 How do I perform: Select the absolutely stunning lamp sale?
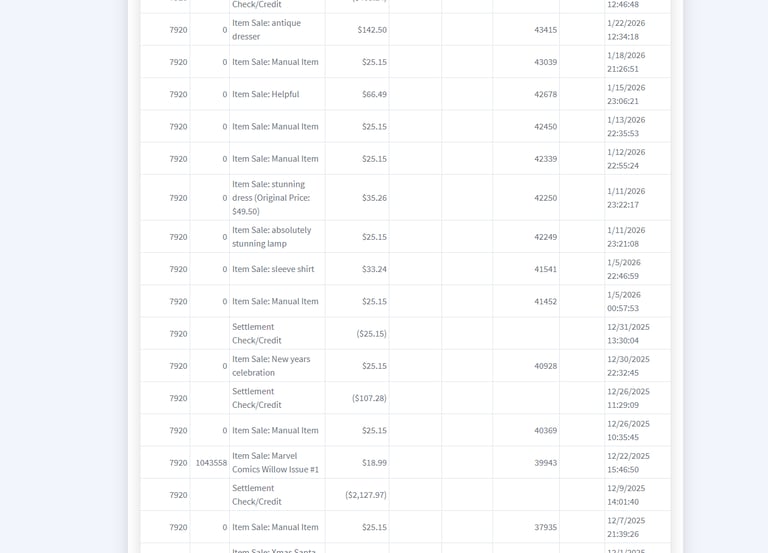[271, 236]
